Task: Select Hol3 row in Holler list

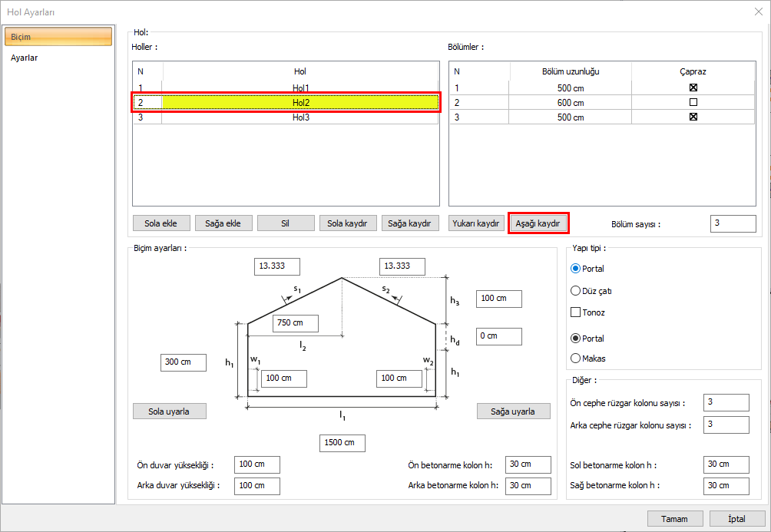Action: pos(299,117)
